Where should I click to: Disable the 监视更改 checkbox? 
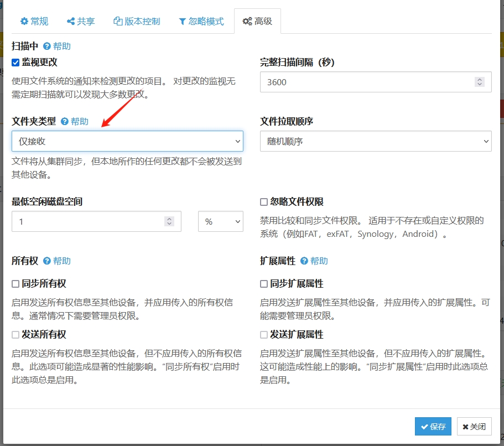pos(15,62)
